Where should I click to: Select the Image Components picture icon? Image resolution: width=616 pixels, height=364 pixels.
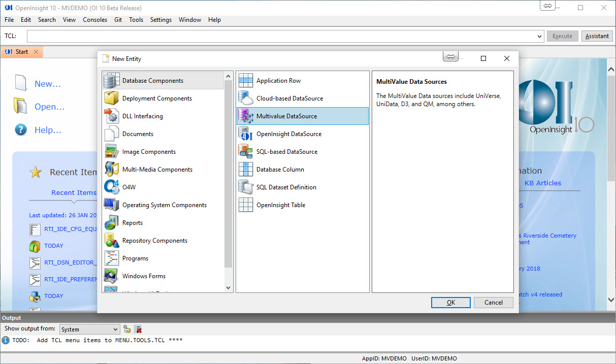(x=111, y=152)
